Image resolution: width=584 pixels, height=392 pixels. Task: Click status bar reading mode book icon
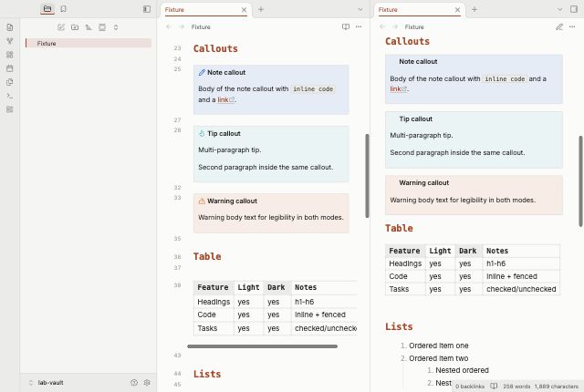494,386
